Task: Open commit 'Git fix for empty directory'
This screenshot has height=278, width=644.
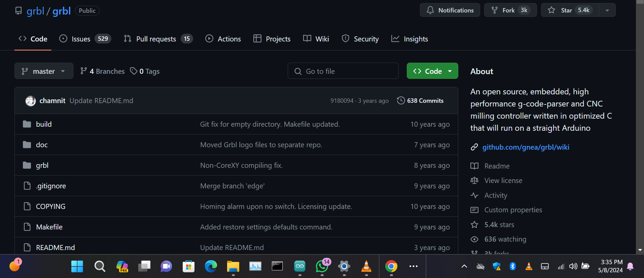Action: 270,124
